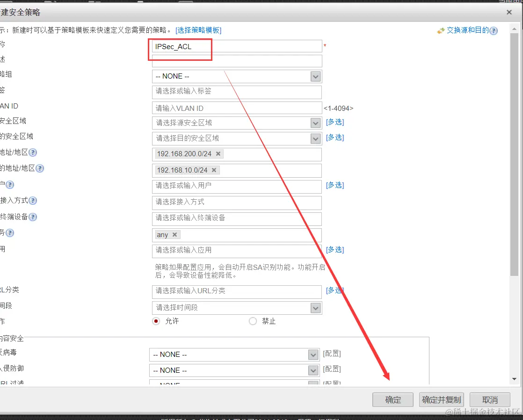Open help icon next to user label
Screen dimensions: 523x420
(x=10, y=185)
